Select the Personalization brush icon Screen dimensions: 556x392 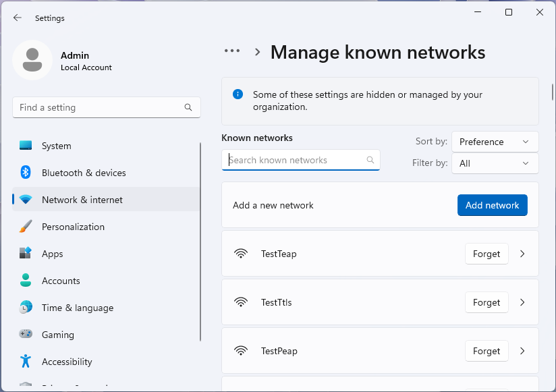[x=25, y=227]
